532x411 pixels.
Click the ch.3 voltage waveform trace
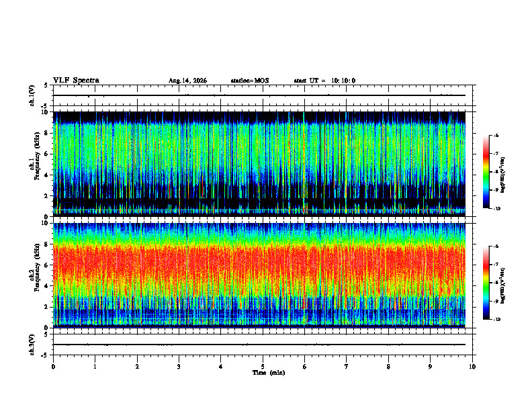259,345
